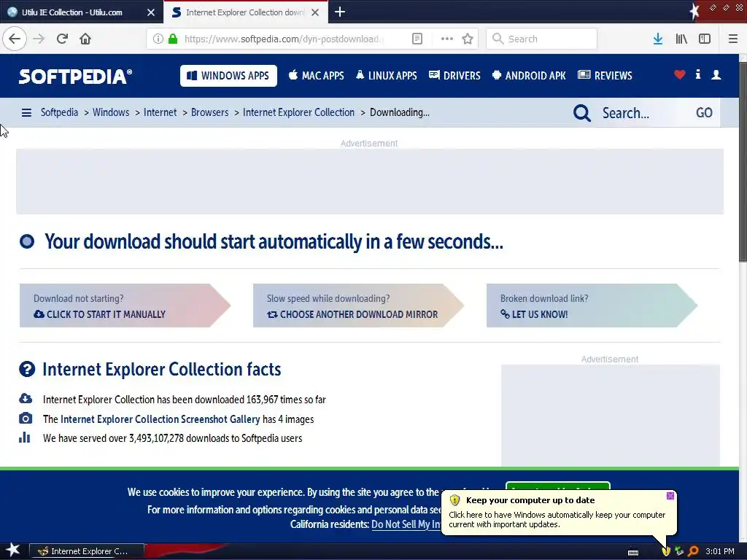
Task: Click the 3:01 PM clock
Action: point(720,551)
